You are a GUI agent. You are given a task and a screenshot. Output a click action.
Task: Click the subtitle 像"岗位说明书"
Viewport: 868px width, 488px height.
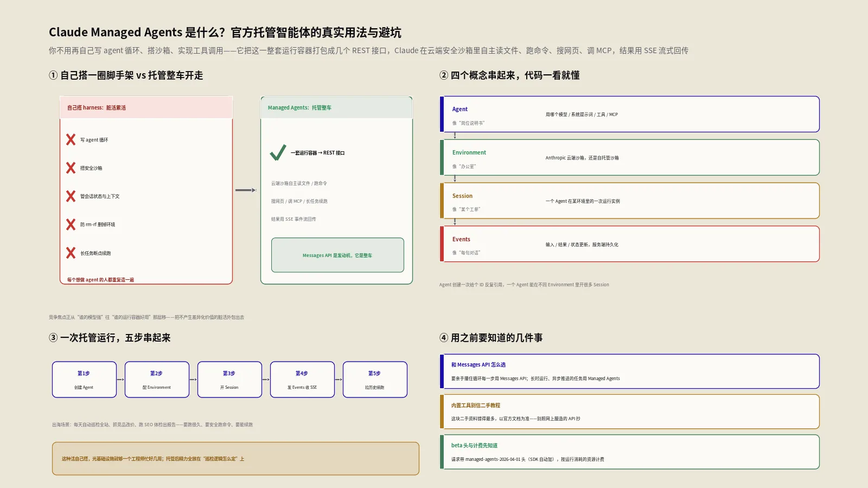(469, 123)
